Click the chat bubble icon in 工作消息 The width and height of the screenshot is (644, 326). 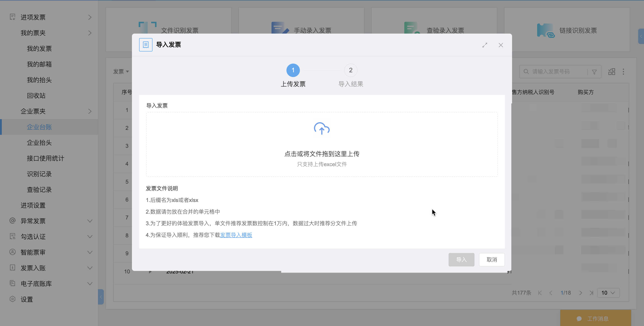(x=579, y=318)
